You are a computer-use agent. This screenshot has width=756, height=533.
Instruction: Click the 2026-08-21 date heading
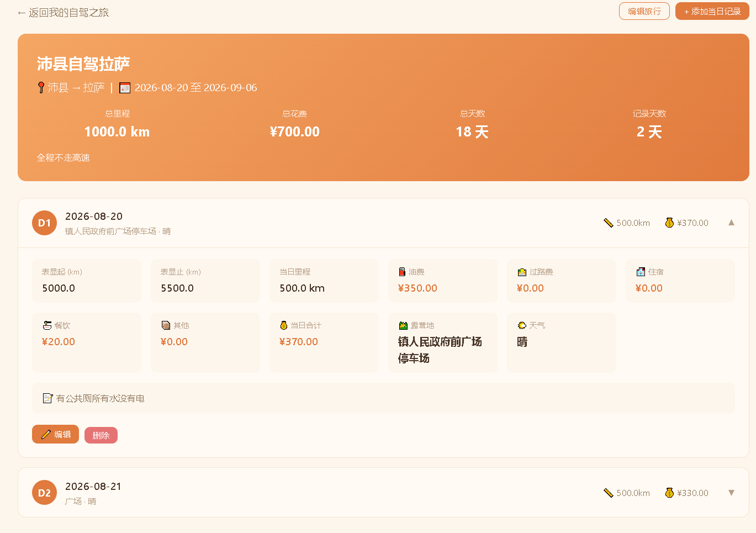coord(93,486)
